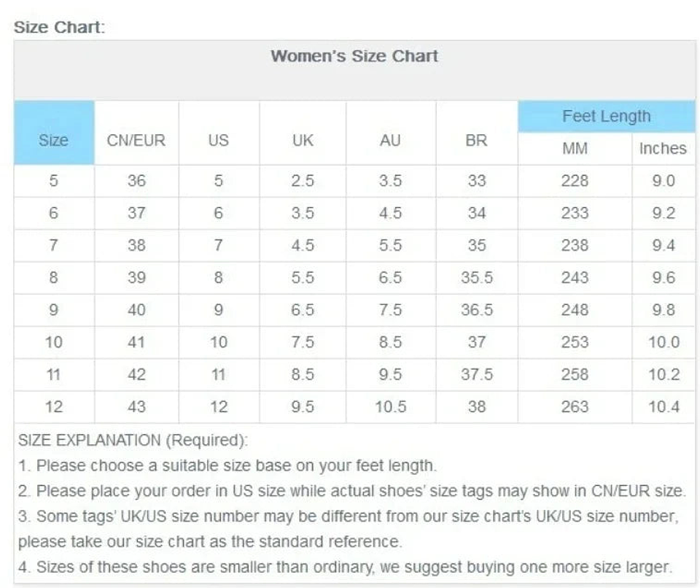Click the UK 2.5 cell
The width and height of the screenshot is (700, 588).
tap(303, 180)
